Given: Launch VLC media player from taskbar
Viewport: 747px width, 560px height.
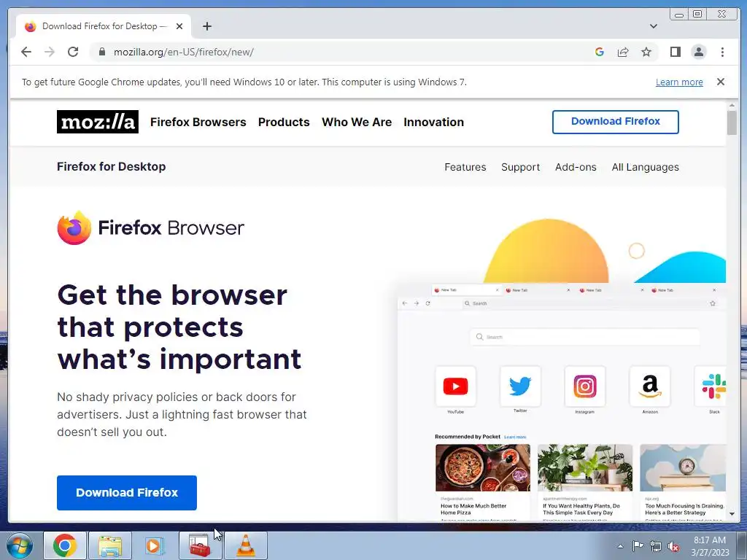Looking at the screenshot, I should tap(245, 545).
